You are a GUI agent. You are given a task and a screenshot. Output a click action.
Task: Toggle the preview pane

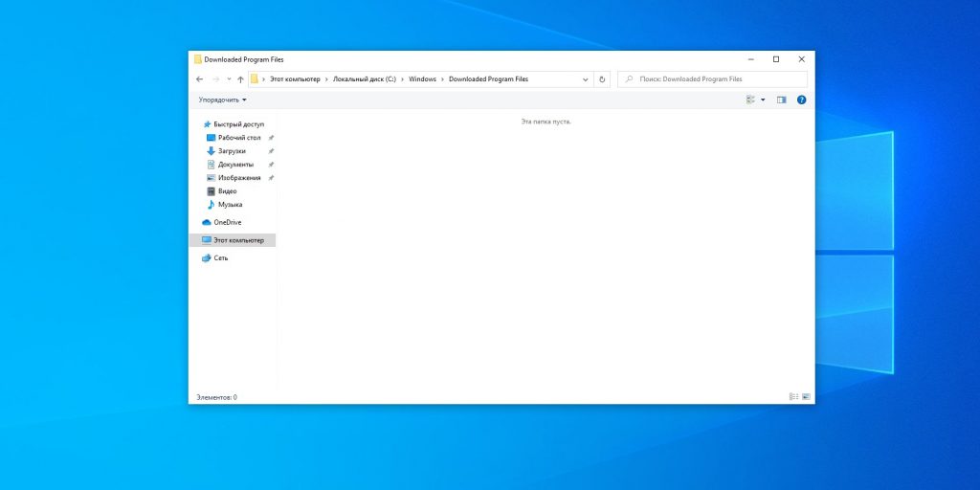781,100
